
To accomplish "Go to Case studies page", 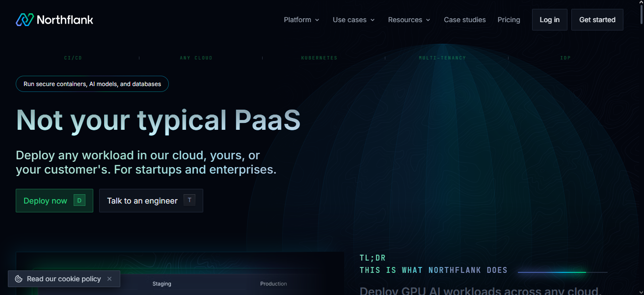I will click(x=464, y=20).
